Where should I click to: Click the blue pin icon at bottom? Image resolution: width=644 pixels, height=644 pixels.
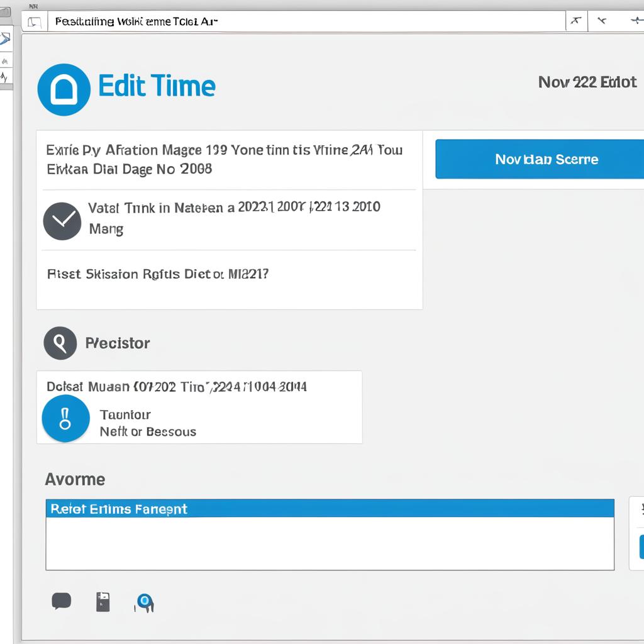145,602
